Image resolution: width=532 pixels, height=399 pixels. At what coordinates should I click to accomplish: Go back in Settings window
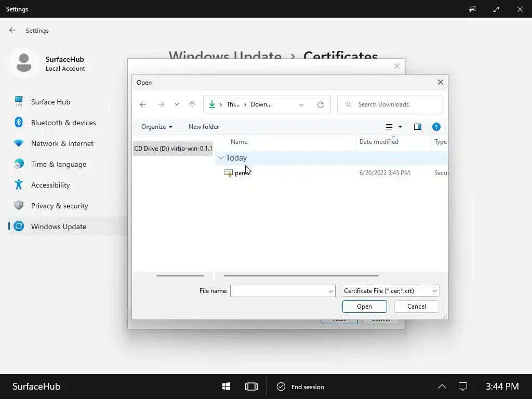[x=12, y=31]
